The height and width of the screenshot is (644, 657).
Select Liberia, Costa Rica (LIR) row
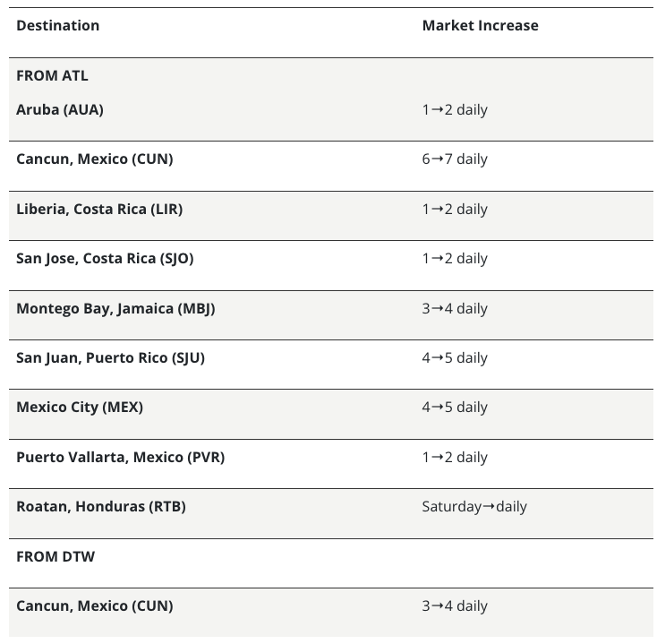(99, 210)
